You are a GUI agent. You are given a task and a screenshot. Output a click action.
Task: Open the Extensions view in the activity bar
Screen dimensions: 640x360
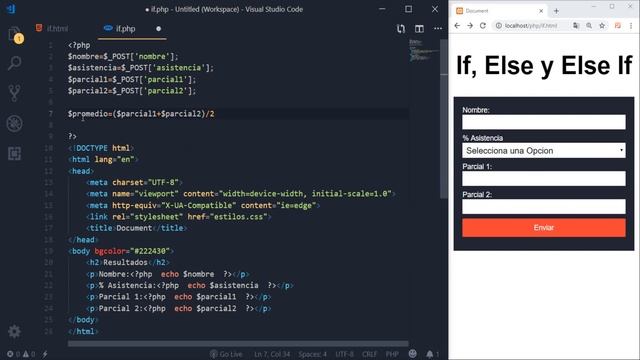pos(15,153)
